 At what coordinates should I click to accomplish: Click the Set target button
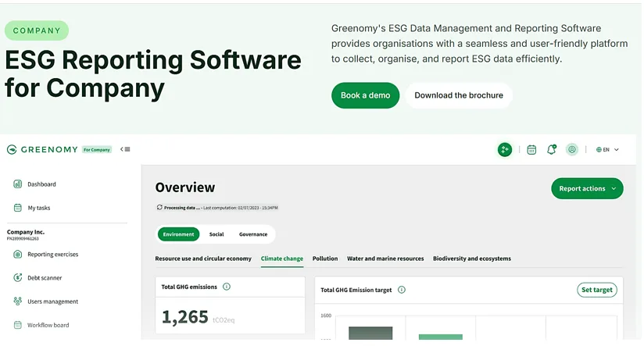click(x=597, y=290)
